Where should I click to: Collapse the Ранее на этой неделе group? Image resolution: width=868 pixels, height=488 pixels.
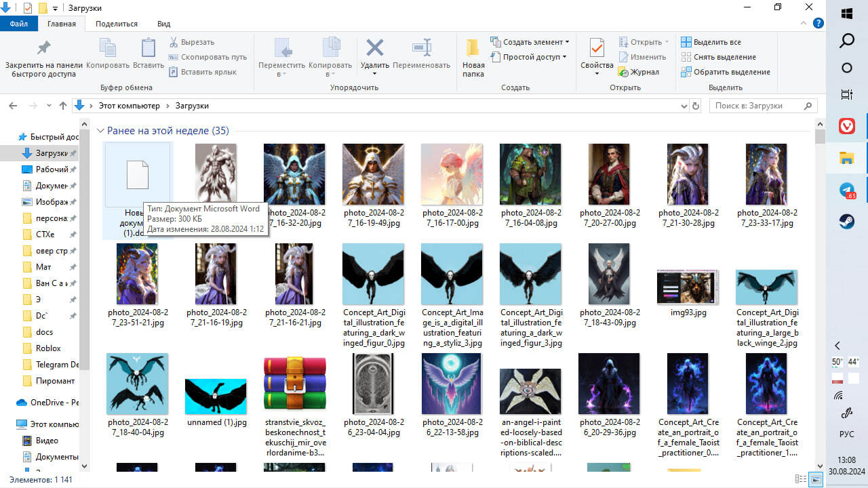[x=100, y=131]
